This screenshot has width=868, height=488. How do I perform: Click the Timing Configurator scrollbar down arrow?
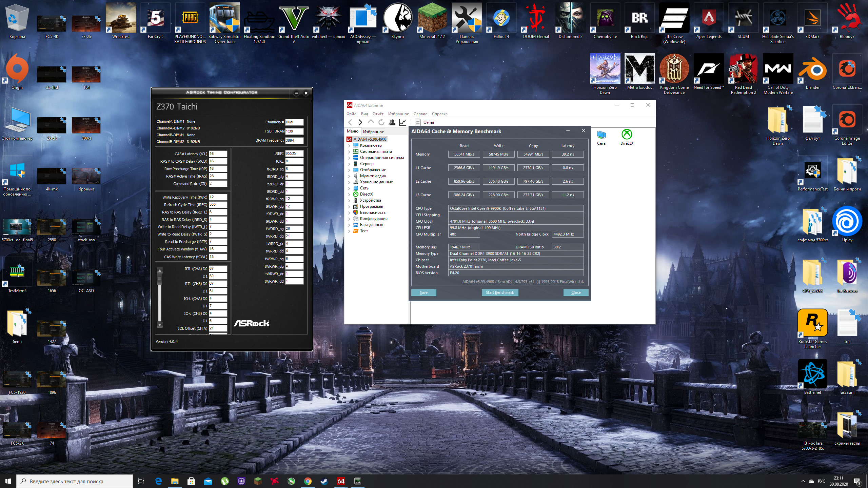pyautogui.click(x=160, y=325)
